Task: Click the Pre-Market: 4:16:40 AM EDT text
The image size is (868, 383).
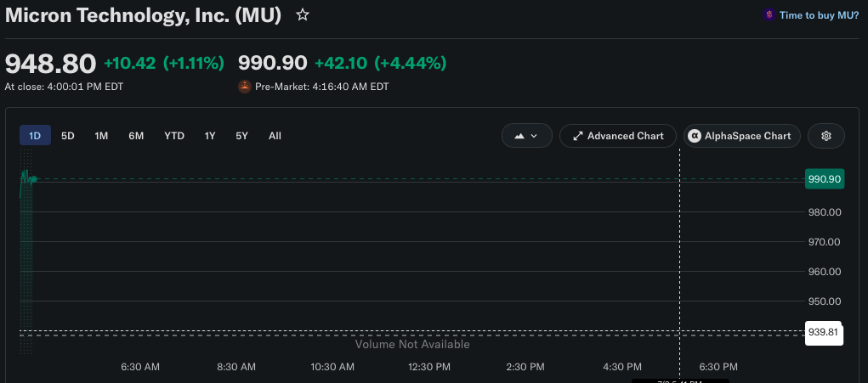Action: tap(321, 87)
